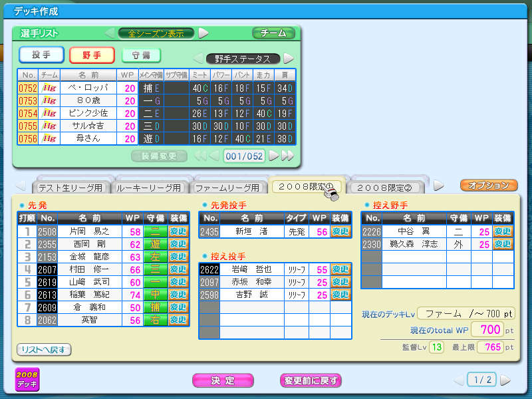Click the 変更前に戻す button
The height and width of the screenshot is (399, 532).
click(311, 380)
